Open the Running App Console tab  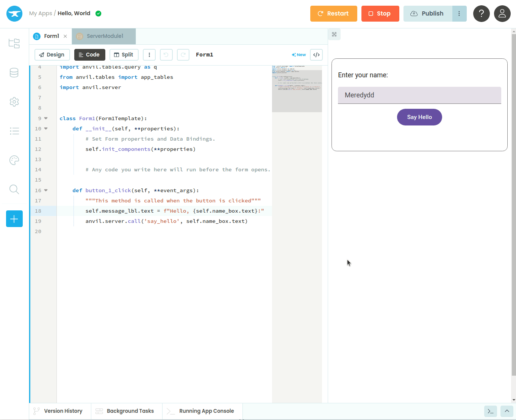click(206, 411)
